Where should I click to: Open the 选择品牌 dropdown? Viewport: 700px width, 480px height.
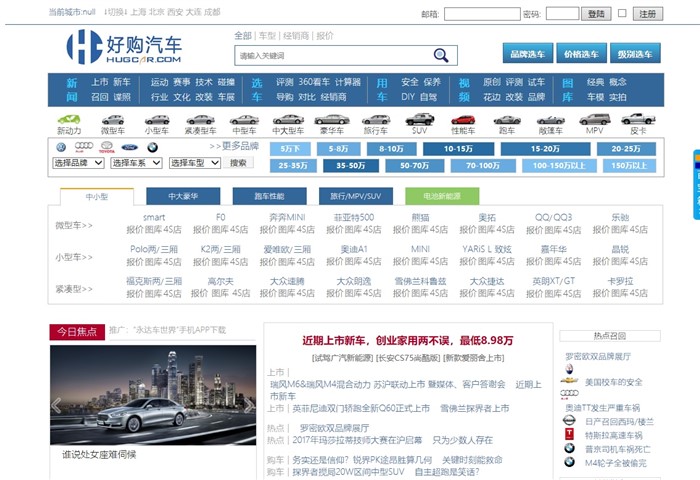click(x=78, y=163)
